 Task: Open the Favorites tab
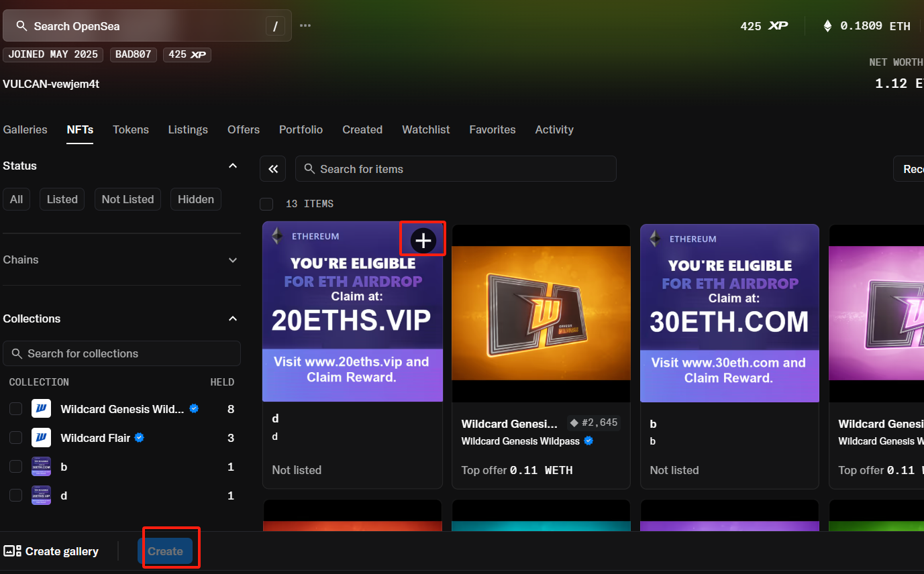coord(493,129)
